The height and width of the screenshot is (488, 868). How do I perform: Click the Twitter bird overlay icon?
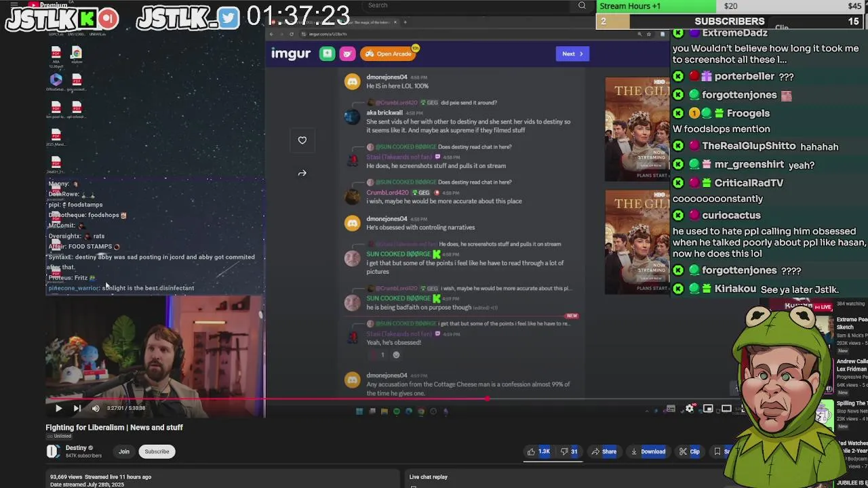coord(229,18)
